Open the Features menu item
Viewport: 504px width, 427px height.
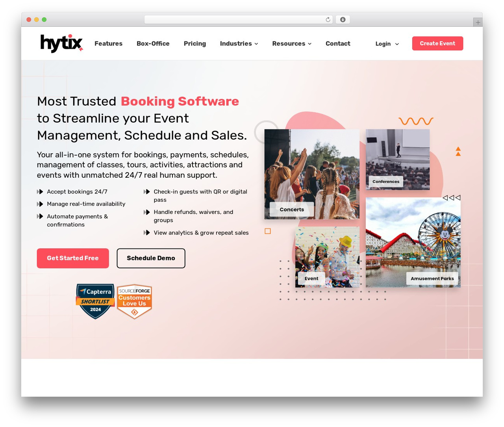coord(108,44)
